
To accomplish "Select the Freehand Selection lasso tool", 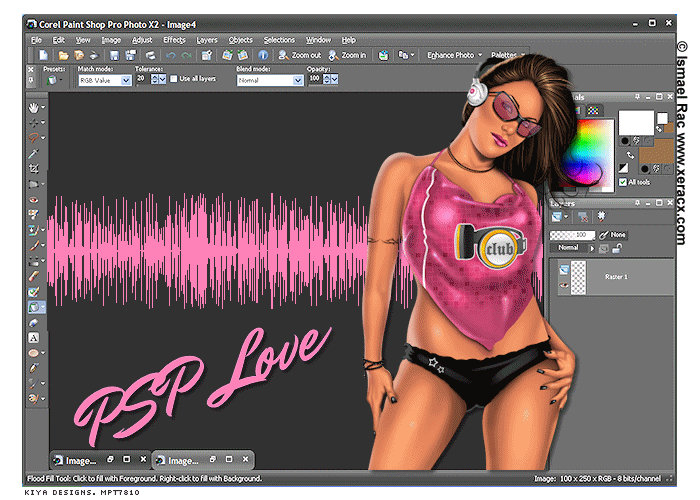I will pyautogui.click(x=33, y=138).
